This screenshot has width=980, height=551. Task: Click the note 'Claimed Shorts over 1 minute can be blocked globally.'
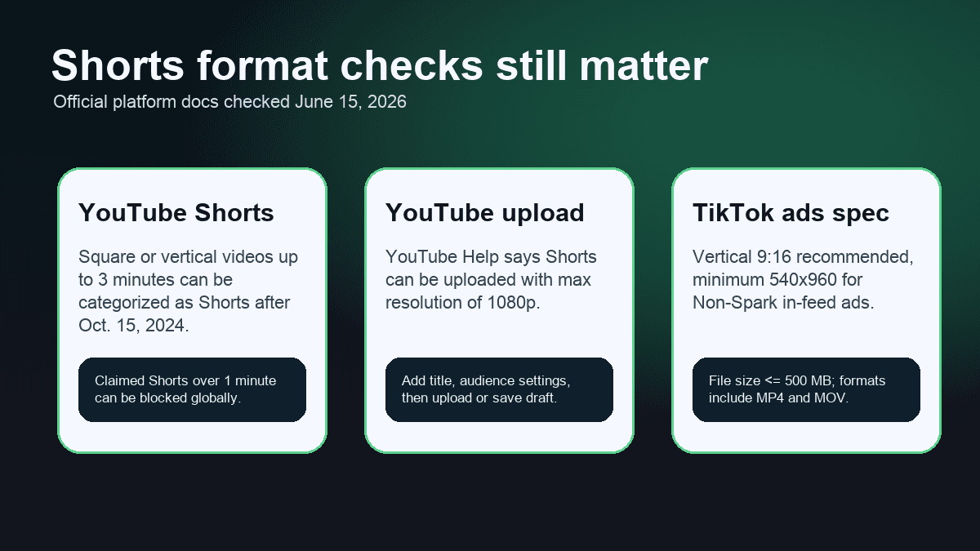coord(192,389)
